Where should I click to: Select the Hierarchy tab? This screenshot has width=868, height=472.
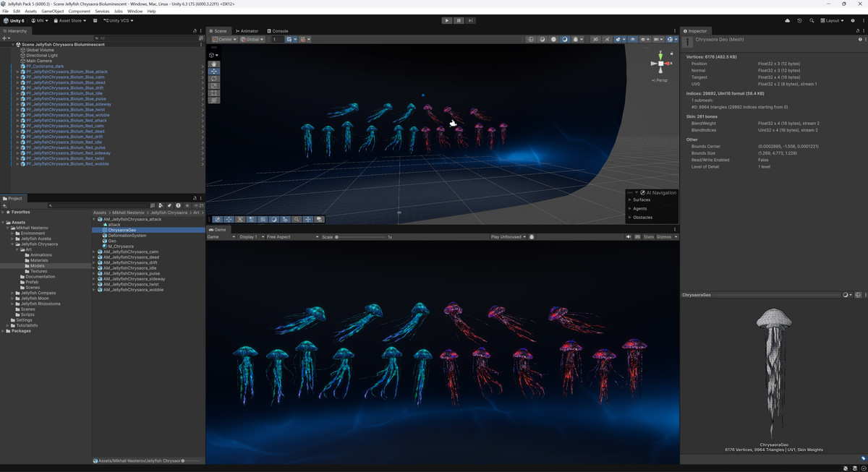tap(15, 31)
